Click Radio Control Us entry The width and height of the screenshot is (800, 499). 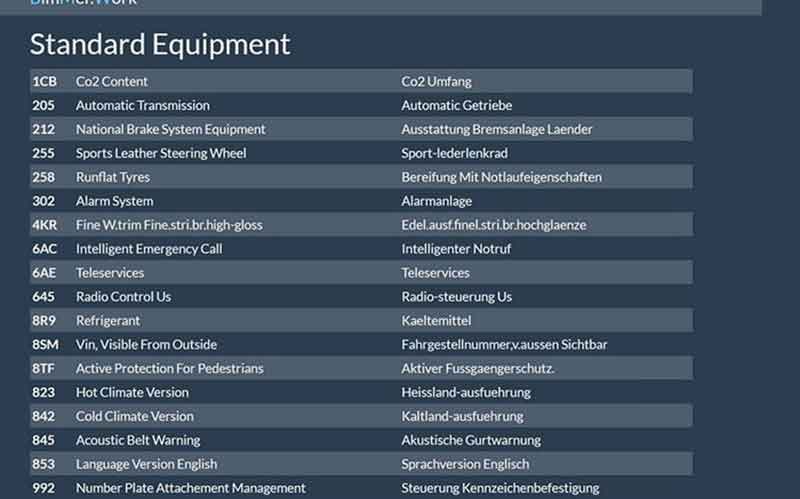pyautogui.click(x=123, y=297)
